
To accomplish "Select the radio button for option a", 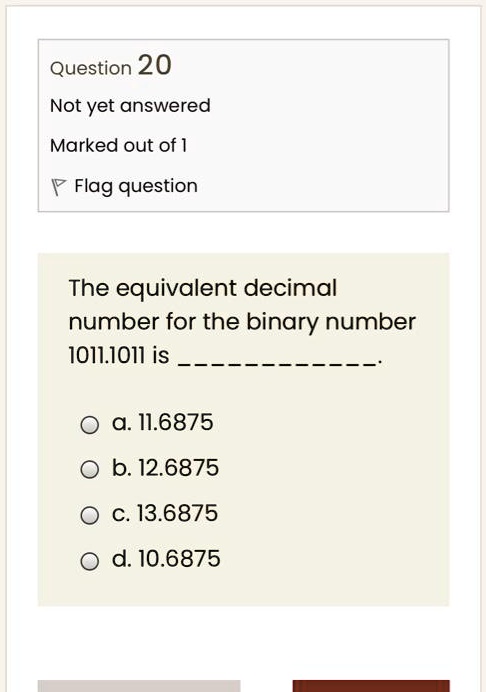I will point(90,425).
